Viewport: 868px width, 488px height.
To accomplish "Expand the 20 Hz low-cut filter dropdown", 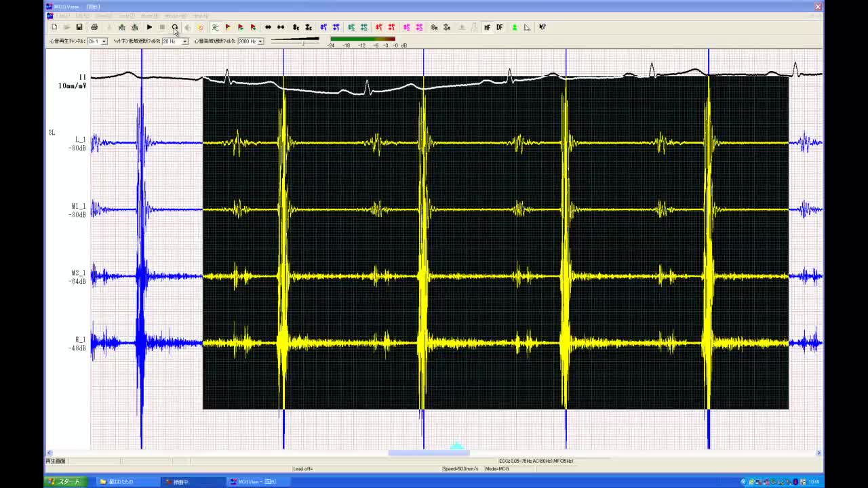I will tap(184, 41).
